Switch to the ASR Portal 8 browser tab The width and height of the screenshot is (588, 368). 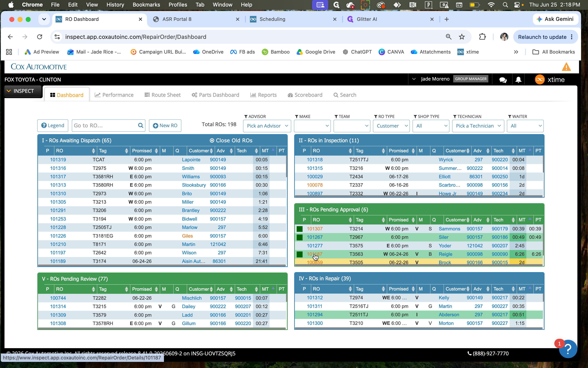tap(196, 19)
